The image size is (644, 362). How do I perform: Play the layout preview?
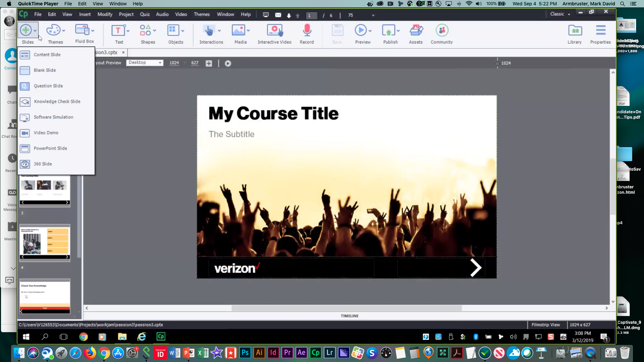pyautogui.click(x=228, y=63)
